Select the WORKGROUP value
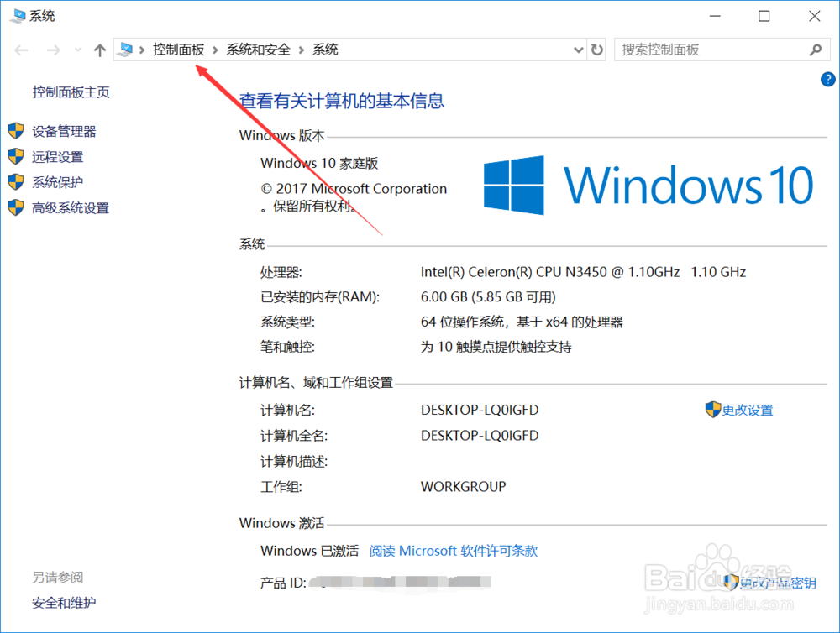The image size is (840, 633). [x=464, y=487]
